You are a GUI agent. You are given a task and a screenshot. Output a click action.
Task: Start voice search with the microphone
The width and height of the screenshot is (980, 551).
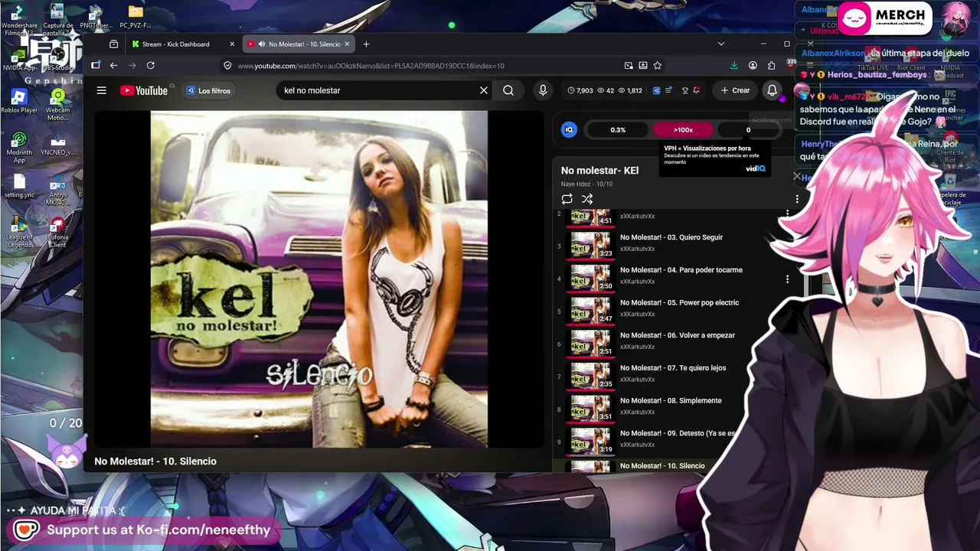tap(543, 90)
